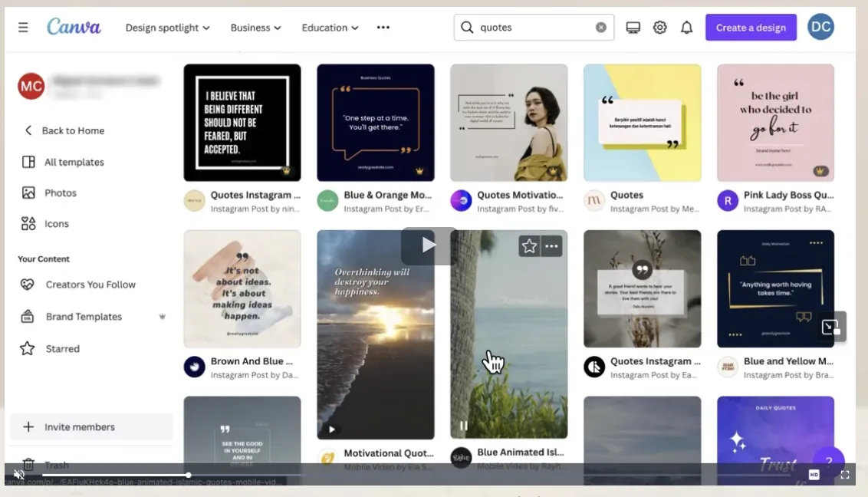Open the Brown And Blue ideas template

(242, 289)
